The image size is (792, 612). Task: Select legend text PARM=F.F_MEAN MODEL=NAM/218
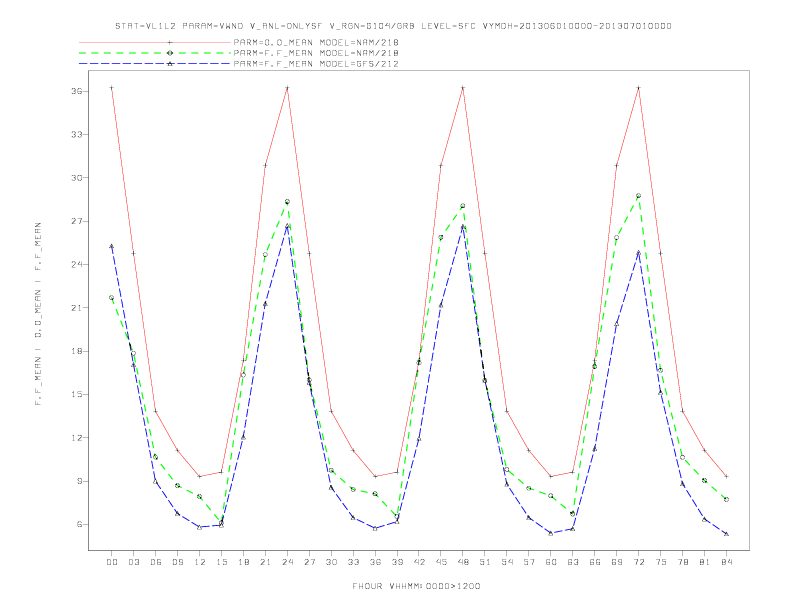tap(316, 53)
